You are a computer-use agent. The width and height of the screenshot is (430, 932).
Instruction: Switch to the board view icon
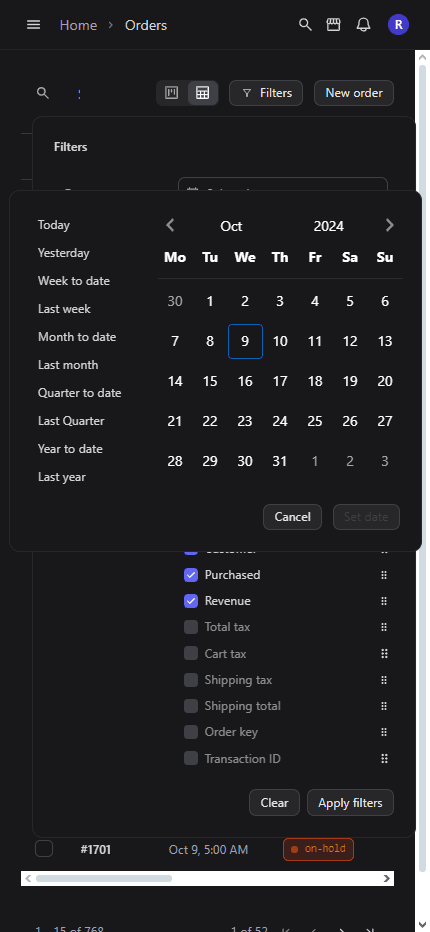[x=172, y=93]
